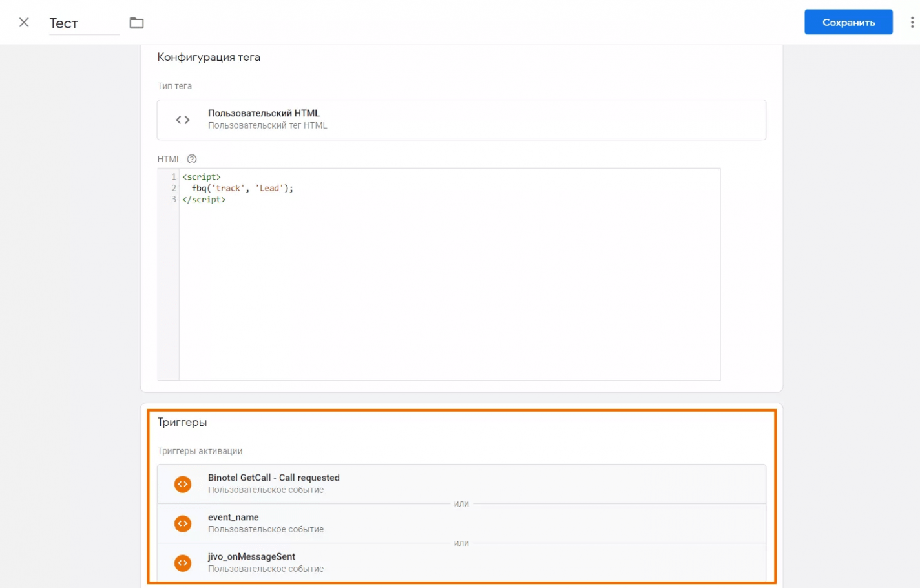
Task: Open the folder selection icon
Action: click(136, 23)
